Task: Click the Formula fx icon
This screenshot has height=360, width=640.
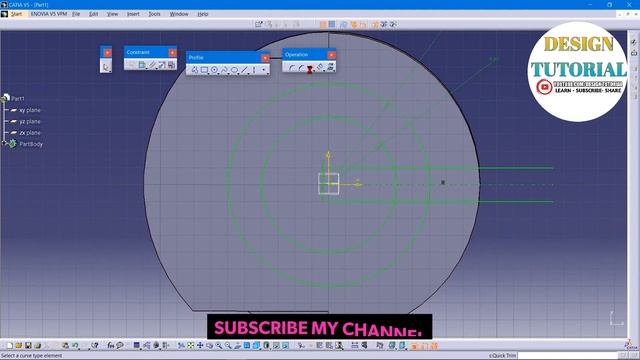Action: coord(111,346)
